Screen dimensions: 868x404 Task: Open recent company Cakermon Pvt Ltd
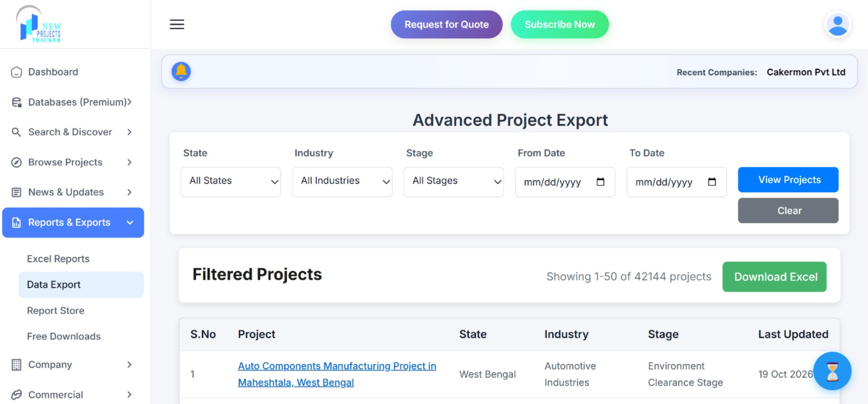(806, 72)
